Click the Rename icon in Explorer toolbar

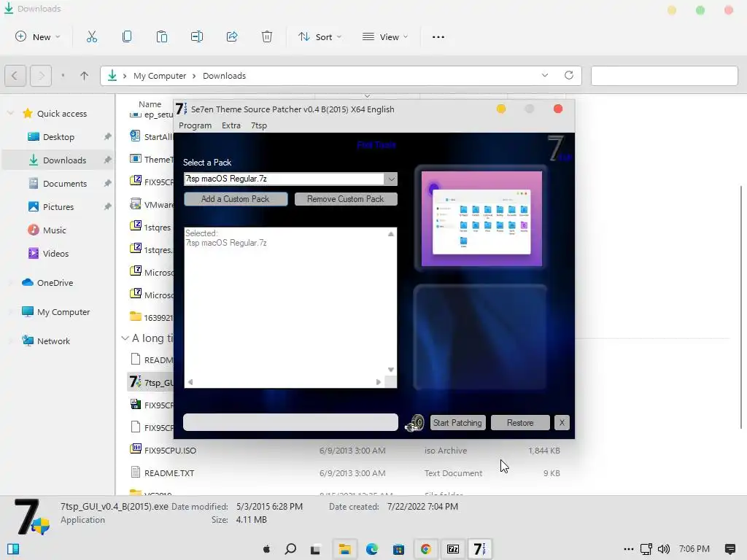197,36
